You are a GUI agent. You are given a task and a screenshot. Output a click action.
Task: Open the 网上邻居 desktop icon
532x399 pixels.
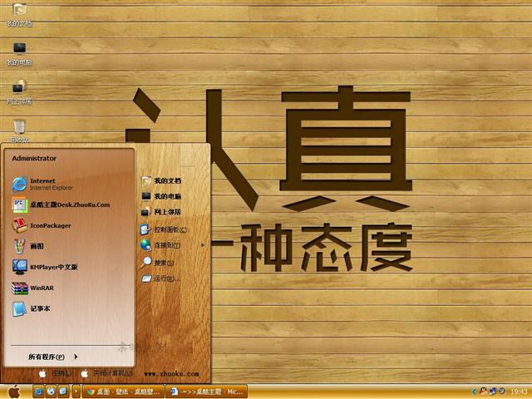pos(19,92)
